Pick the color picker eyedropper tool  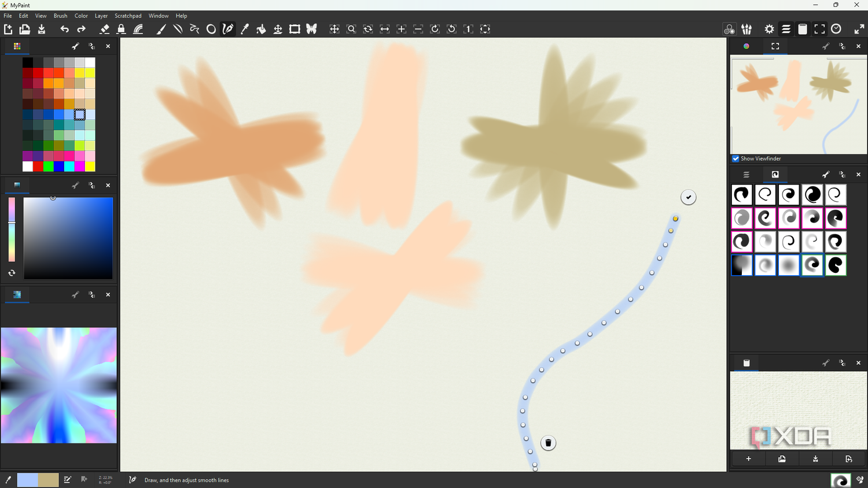(245, 29)
